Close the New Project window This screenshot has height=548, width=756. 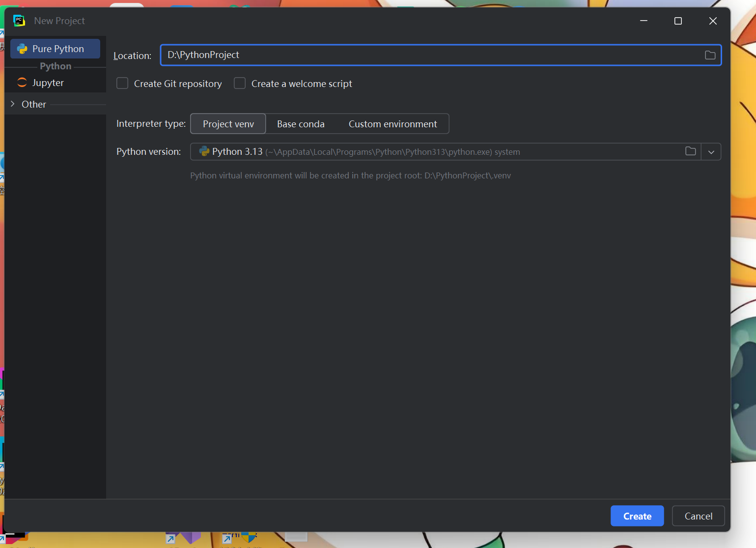coord(713,21)
